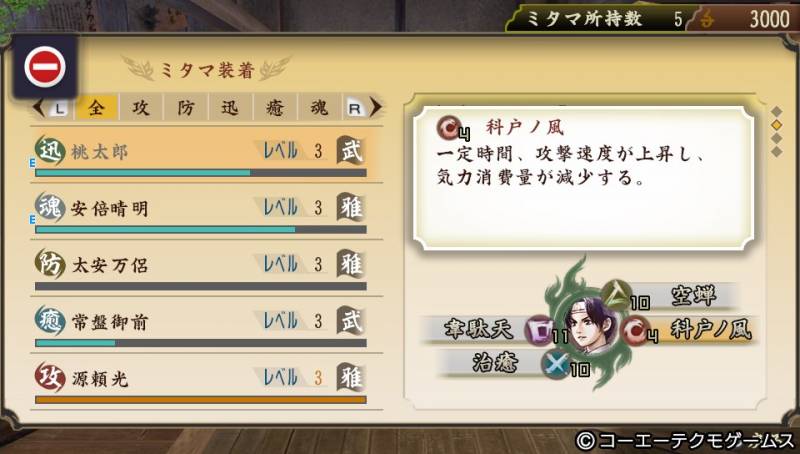
Task: Click the red no-entry icon
Action: click(45, 66)
